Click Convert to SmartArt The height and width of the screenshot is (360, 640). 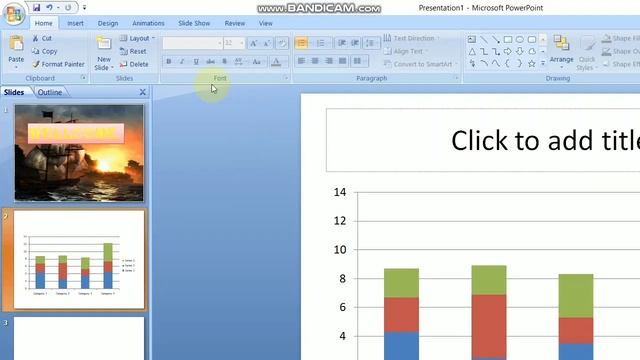[420, 64]
